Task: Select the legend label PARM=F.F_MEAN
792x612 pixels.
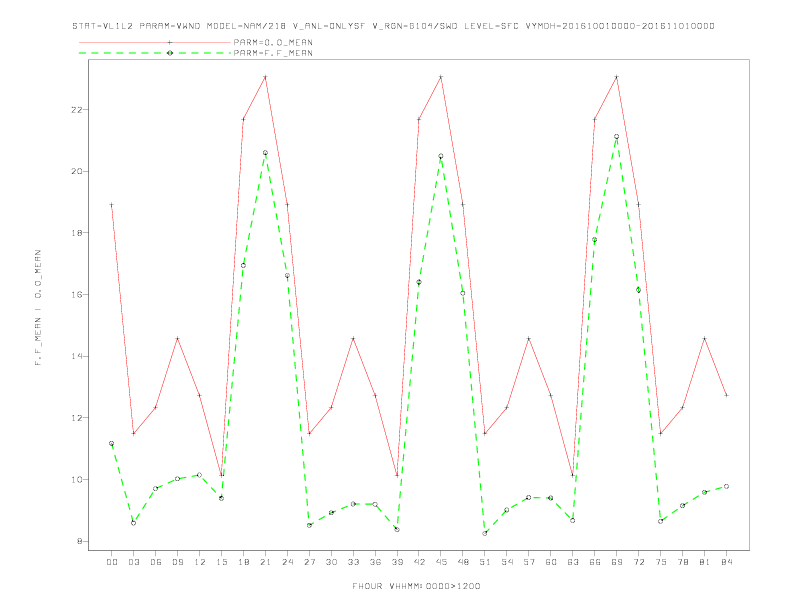Action: (x=273, y=53)
